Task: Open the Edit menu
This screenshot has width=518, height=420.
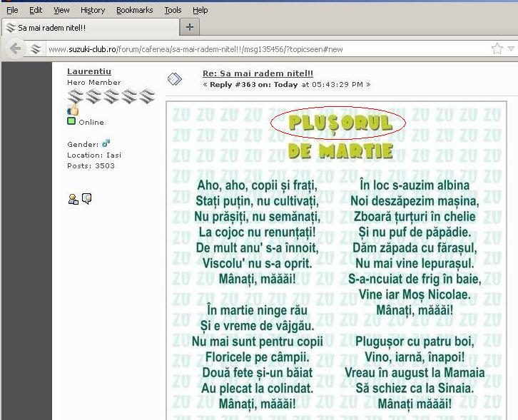Action: coord(36,10)
